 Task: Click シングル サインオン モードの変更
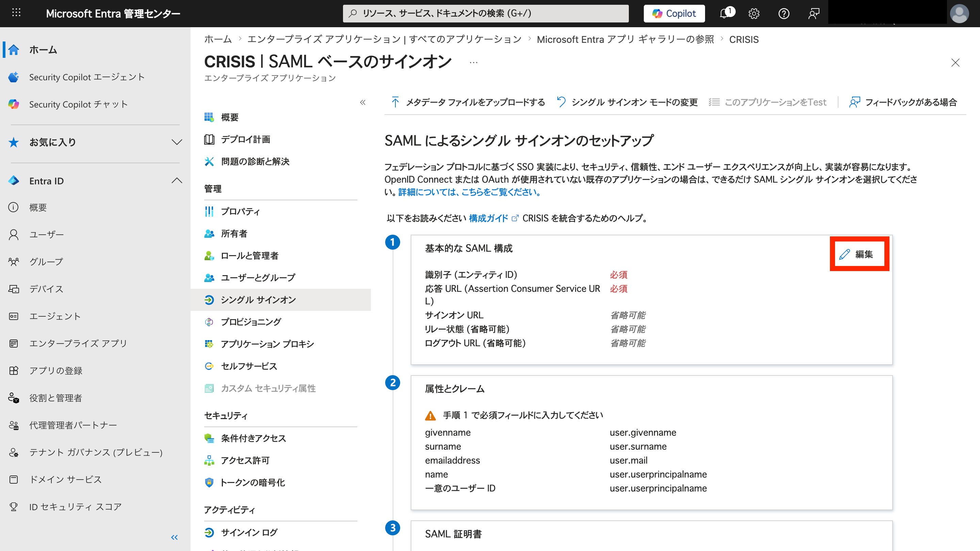[627, 102]
